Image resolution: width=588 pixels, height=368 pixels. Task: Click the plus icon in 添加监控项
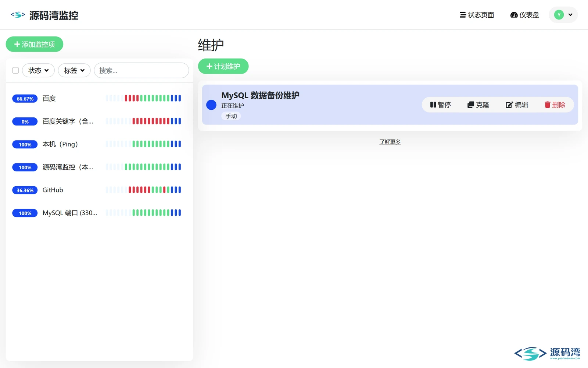pos(17,44)
